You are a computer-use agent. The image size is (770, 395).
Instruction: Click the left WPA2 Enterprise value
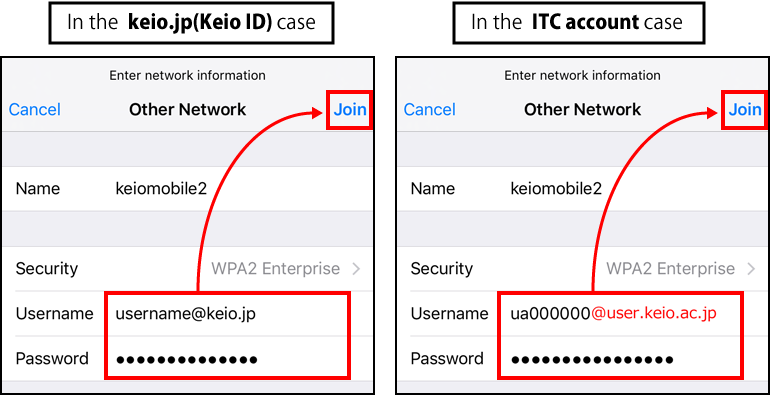click(x=275, y=269)
